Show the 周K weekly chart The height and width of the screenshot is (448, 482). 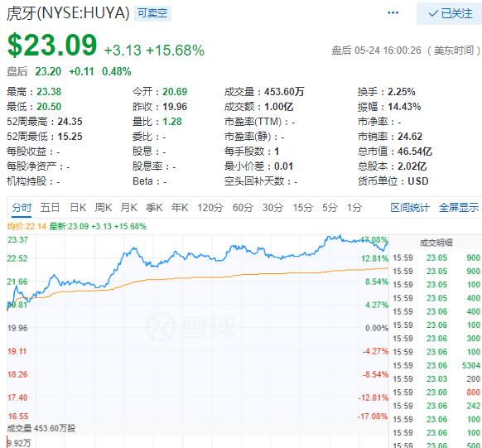pos(104,208)
